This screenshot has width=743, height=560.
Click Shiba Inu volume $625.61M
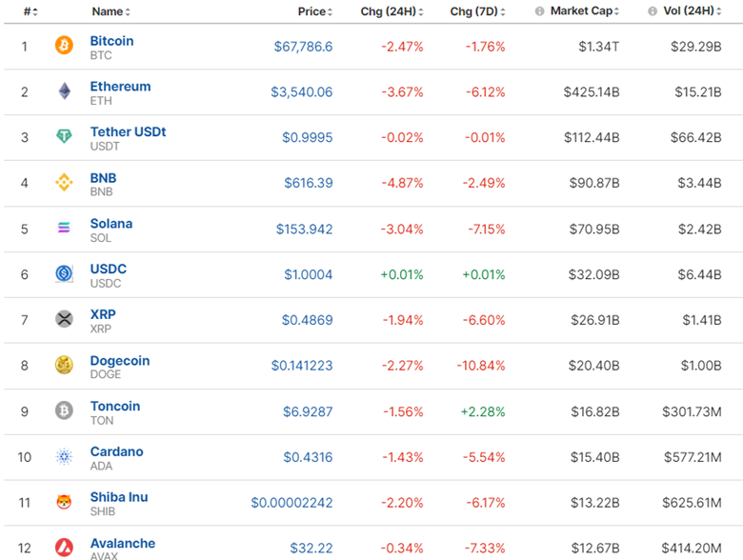tap(692, 503)
